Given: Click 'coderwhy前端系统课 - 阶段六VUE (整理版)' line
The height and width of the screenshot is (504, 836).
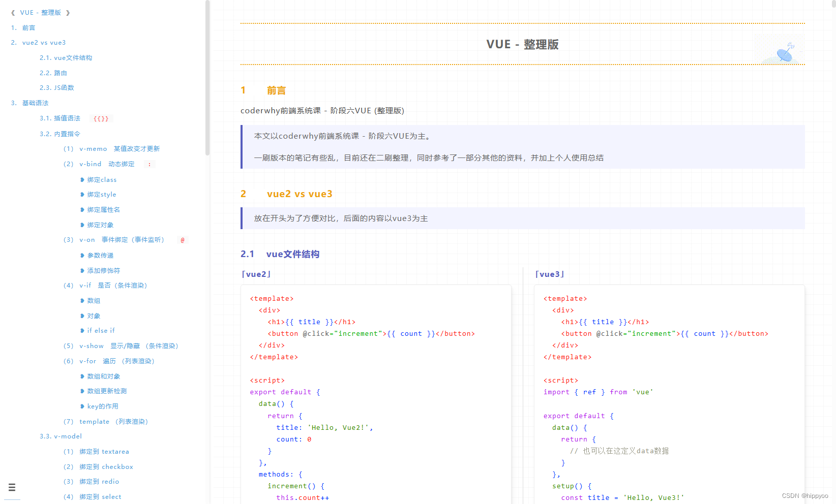Looking at the screenshot, I should (x=322, y=111).
